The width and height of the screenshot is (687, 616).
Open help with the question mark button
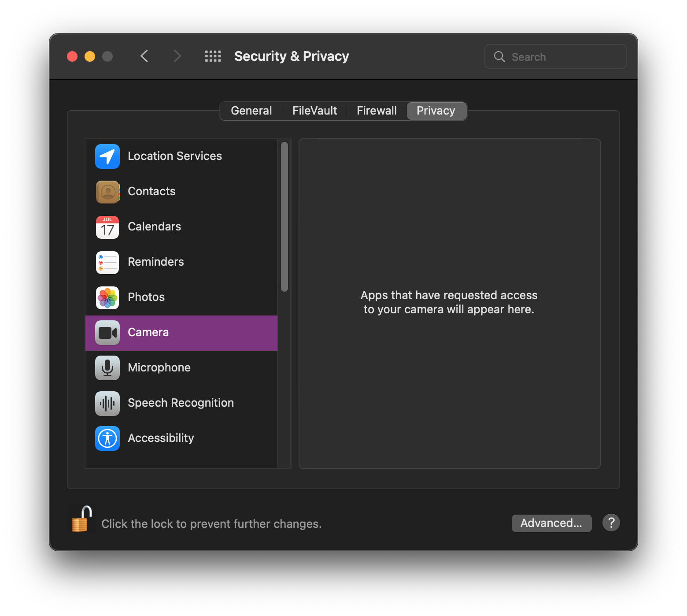tap(611, 523)
